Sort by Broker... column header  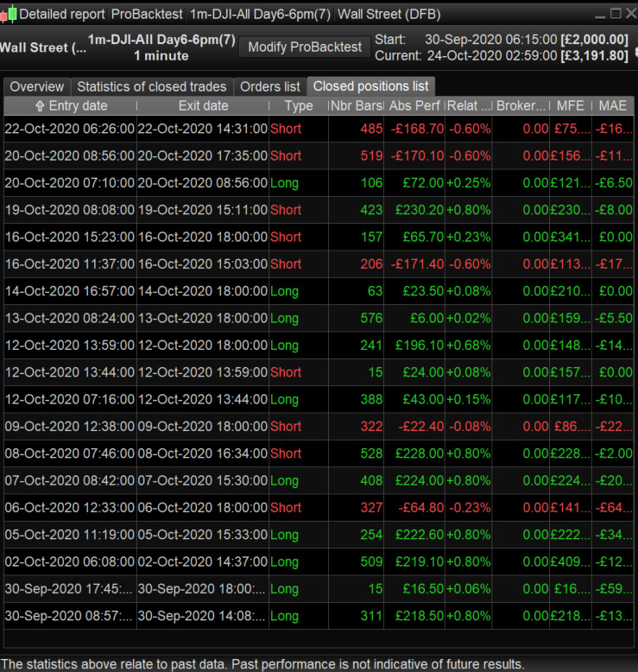click(x=521, y=106)
